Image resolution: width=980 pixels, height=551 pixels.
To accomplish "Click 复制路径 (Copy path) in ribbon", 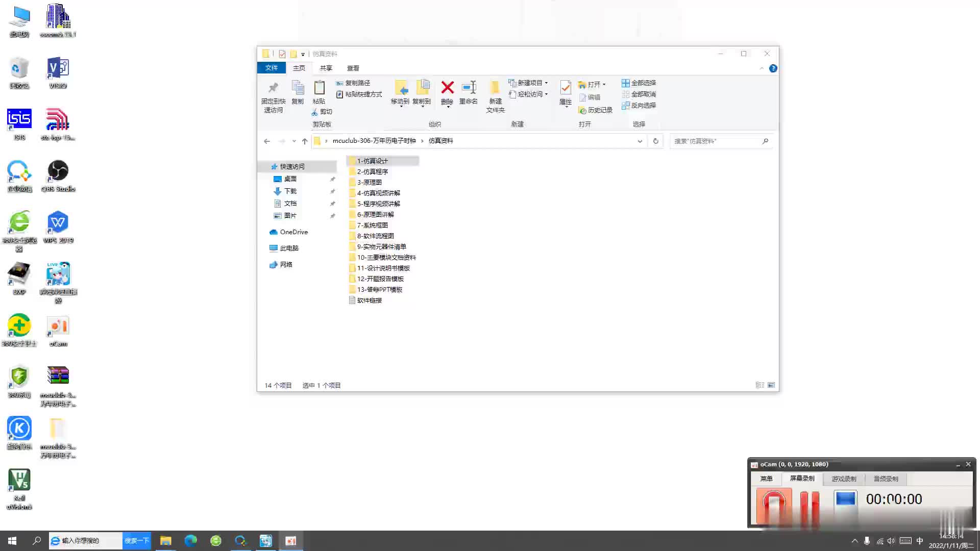I will point(353,83).
